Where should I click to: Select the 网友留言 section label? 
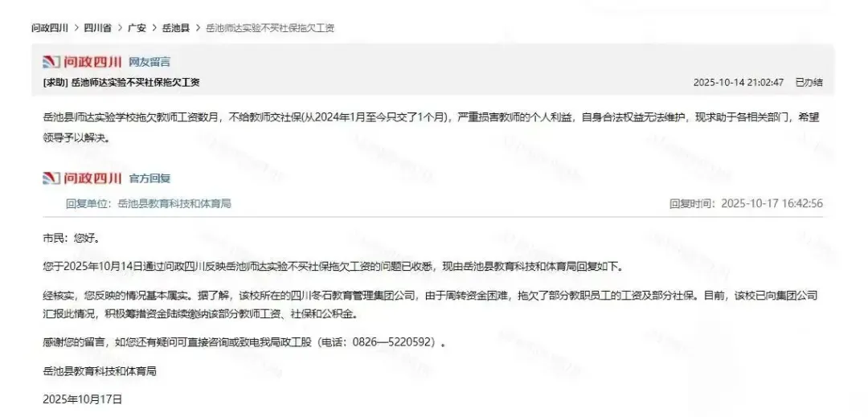(149, 62)
